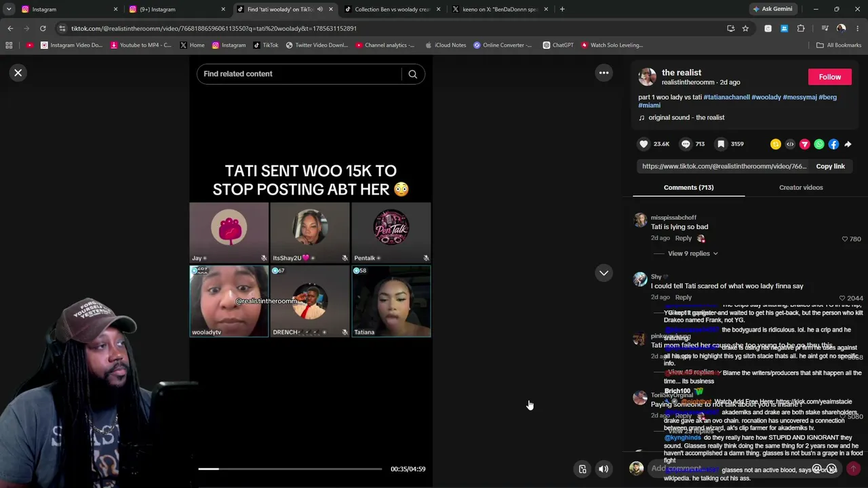Open Instagram Video Downloader bookmark

click(72, 45)
